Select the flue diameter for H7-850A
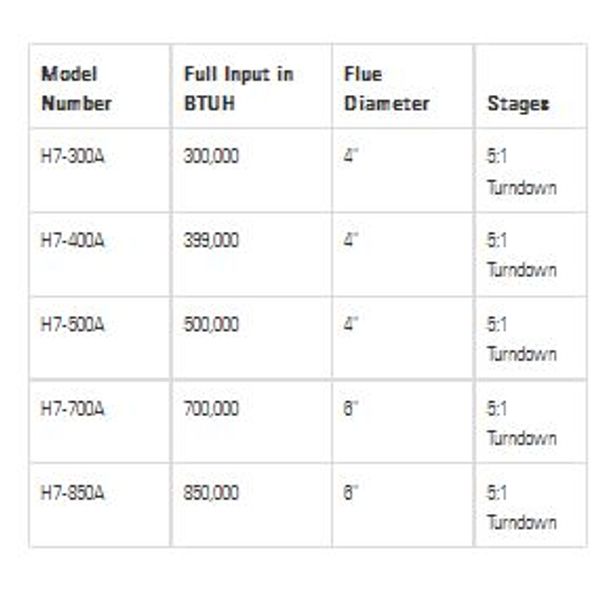 click(351, 492)
